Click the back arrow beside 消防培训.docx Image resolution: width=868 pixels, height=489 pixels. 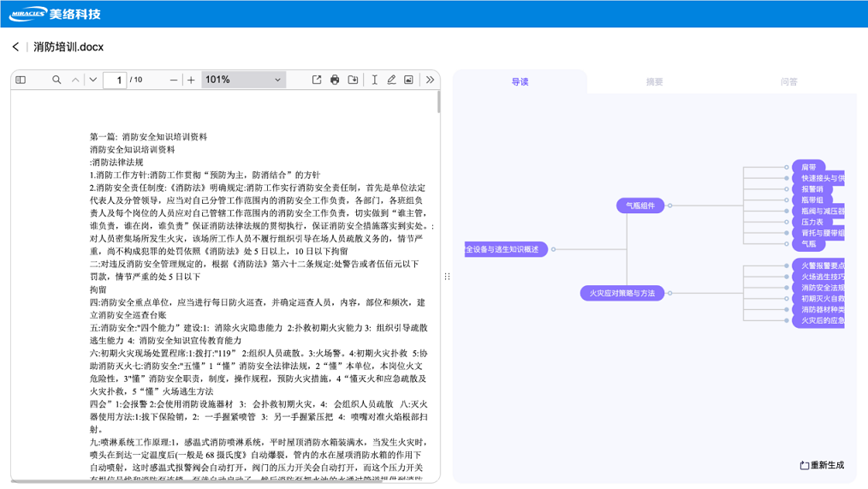click(15, 47)
